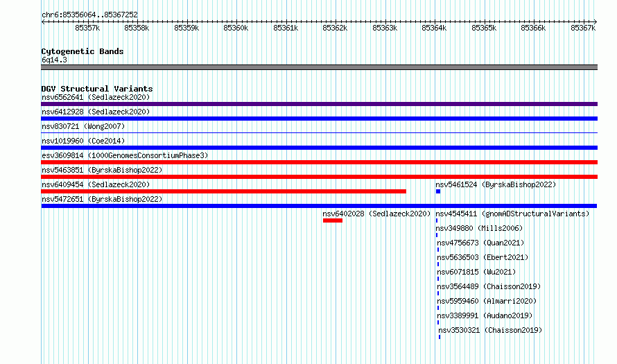Select the red bar under nsv6409454
This screenshot has width=617, height=364.
[223, 191]
